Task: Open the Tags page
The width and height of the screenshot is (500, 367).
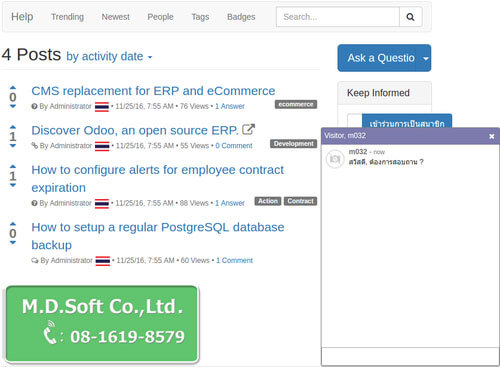Action: click(x=200, y=17)
